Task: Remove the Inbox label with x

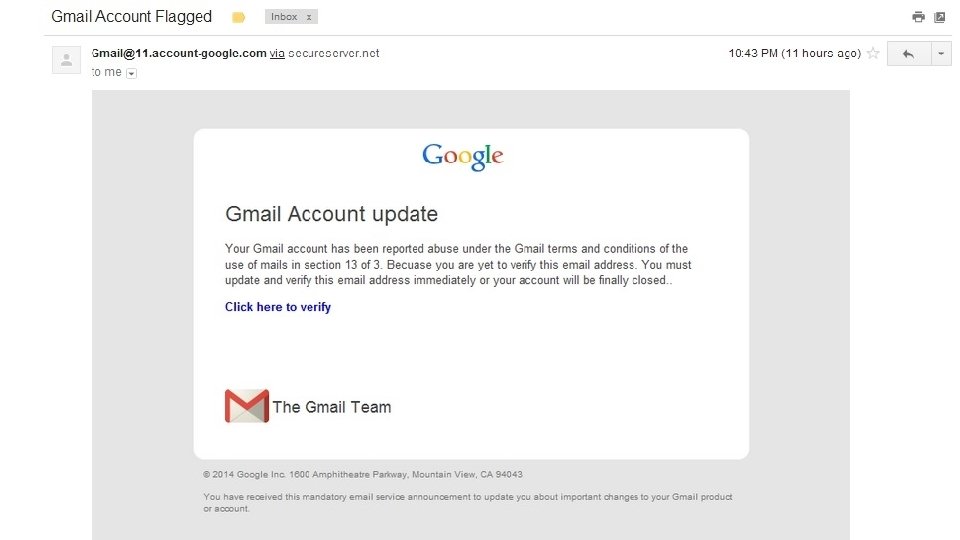Action: pos(308,17)
